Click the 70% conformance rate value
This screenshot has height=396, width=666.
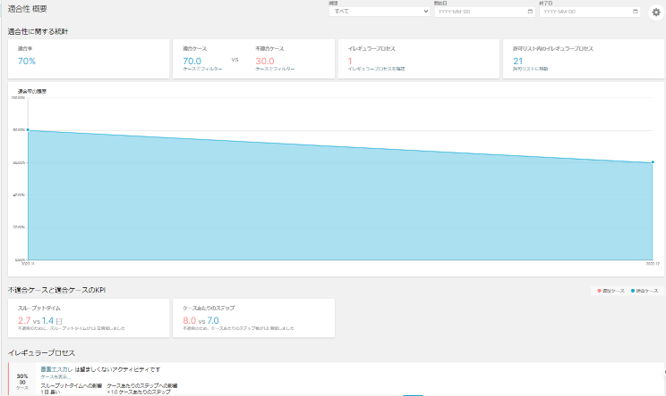coord(27,61)
